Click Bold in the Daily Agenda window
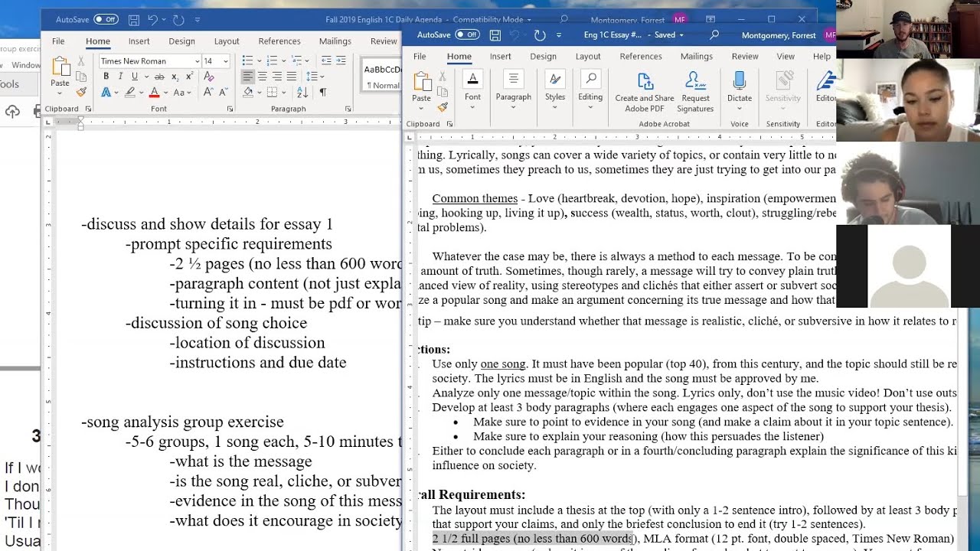The image size is (980, 551). point(106,77)
